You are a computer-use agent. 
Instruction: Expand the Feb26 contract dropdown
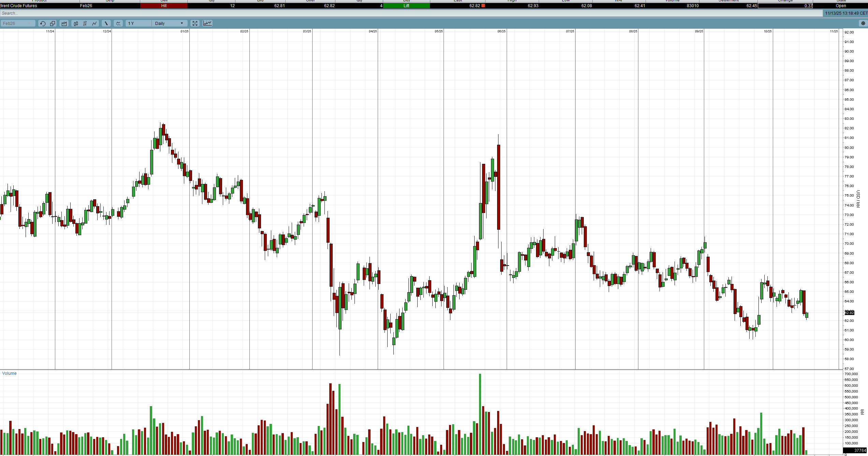[x=18, y=24]
